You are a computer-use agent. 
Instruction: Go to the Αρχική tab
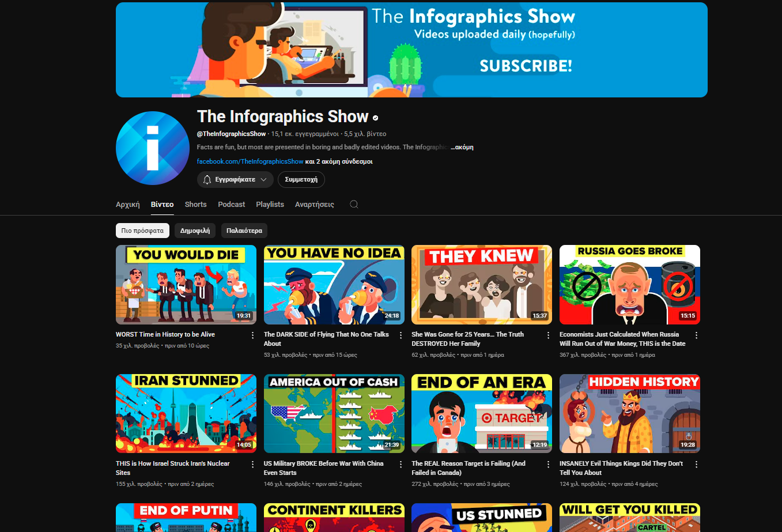128,205
